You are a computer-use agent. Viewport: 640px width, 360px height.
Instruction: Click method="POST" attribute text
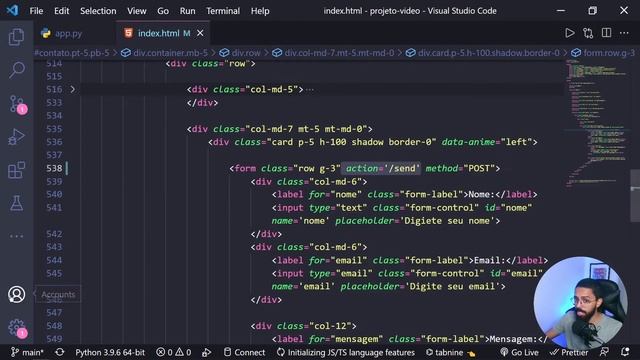click(x=460, y=168)
